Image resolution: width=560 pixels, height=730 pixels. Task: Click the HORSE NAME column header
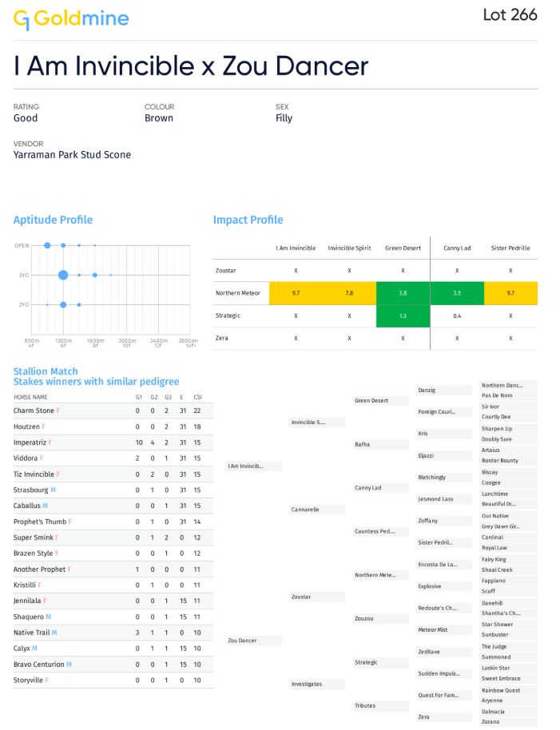point(30,397)
